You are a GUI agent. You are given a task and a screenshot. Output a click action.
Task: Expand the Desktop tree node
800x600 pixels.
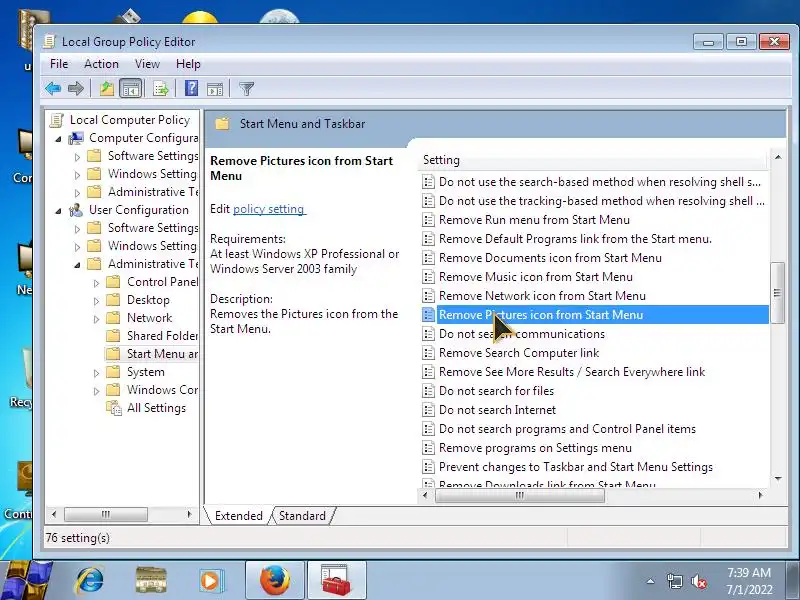[96, 301]
